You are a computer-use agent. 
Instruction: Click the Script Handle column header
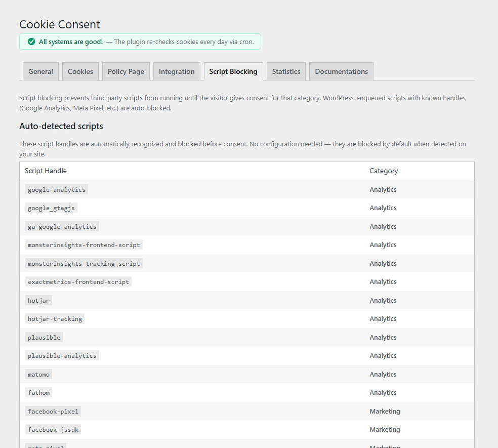coord(46,171)
